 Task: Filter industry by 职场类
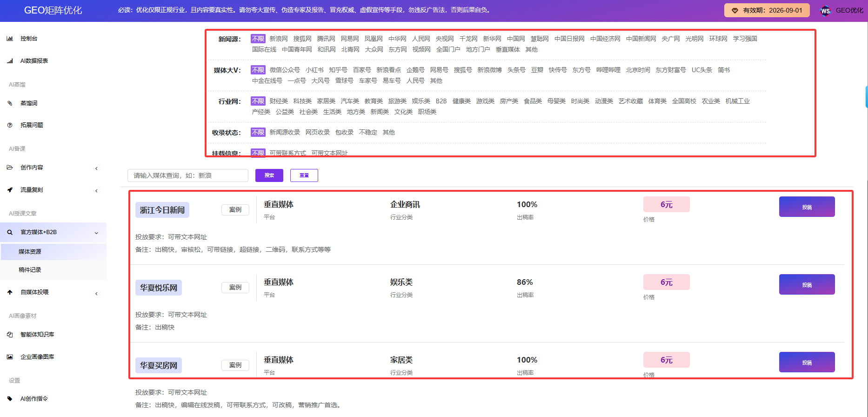[427, 112]
